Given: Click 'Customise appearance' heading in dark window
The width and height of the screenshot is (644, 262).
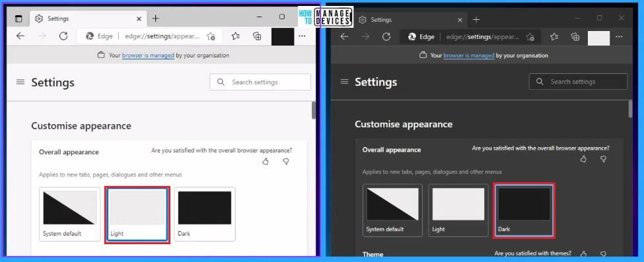Looking at the screenshot, I should tap(404, 124).
